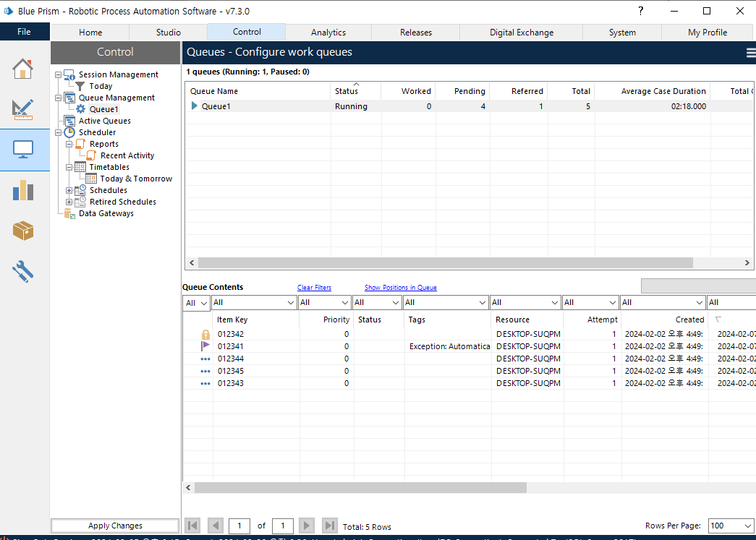
Task: Select the Queue1 row in queue list
Action: tap(470, 106)
